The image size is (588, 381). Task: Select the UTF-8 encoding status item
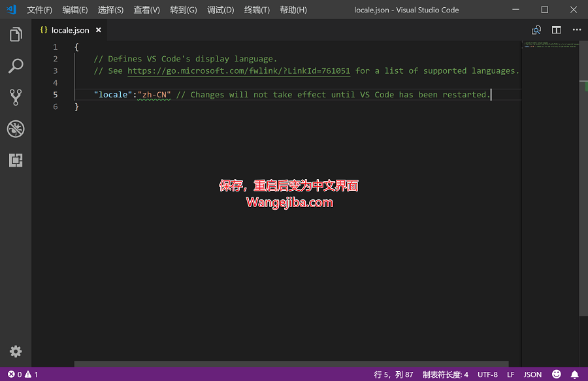tap(487, 374)
